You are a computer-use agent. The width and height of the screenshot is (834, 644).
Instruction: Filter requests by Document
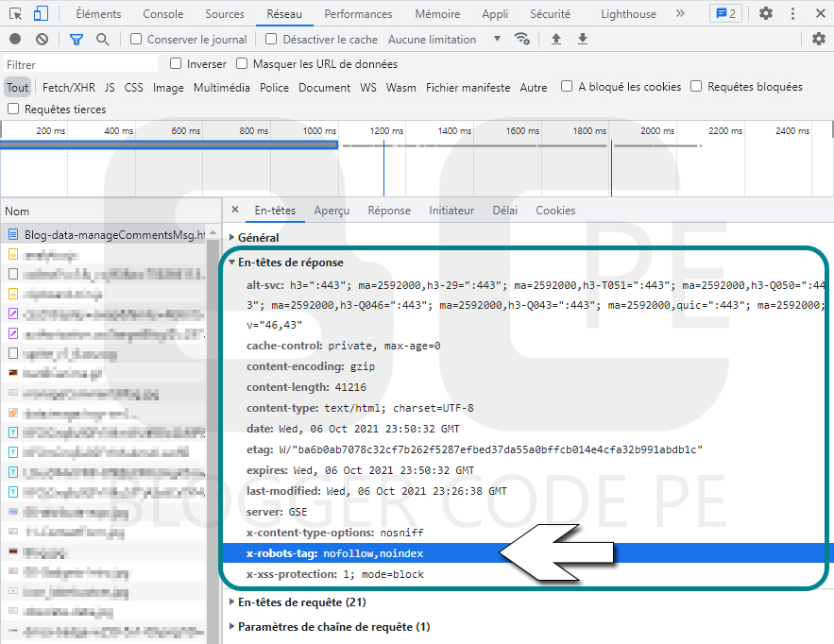tap(324, 87)
